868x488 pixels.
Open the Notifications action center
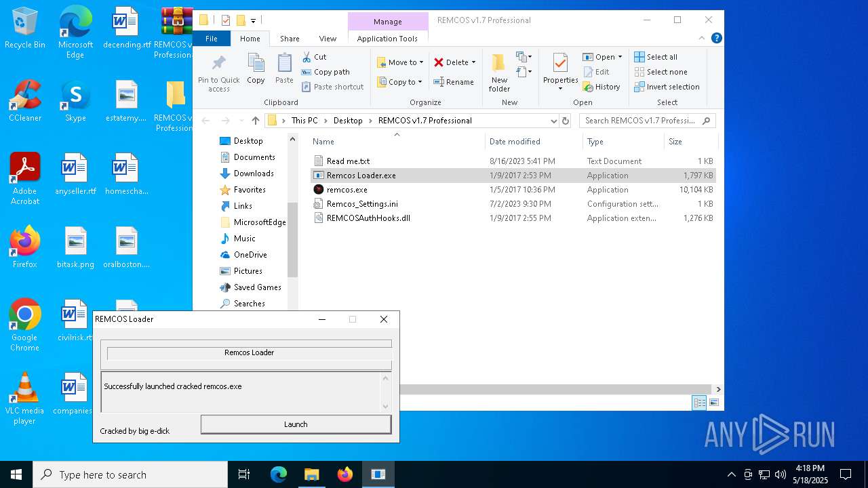pyautogui.click(x=846, y=474)
